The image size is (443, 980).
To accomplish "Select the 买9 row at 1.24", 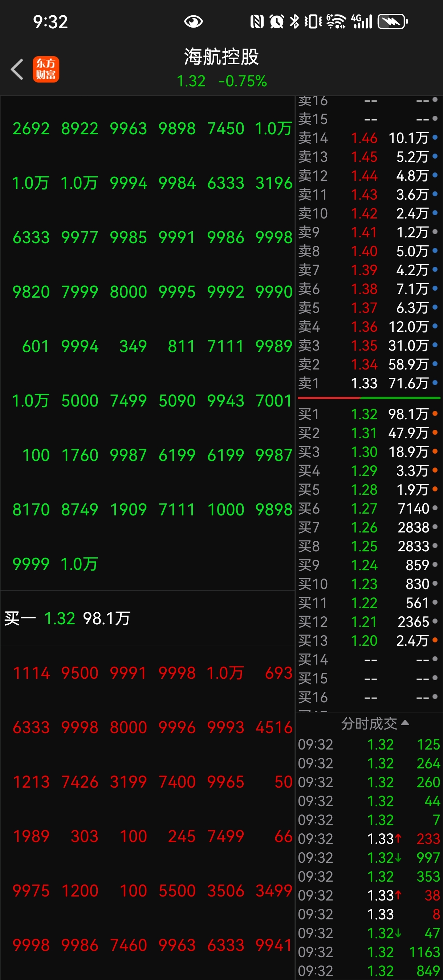I will (369, 565).
